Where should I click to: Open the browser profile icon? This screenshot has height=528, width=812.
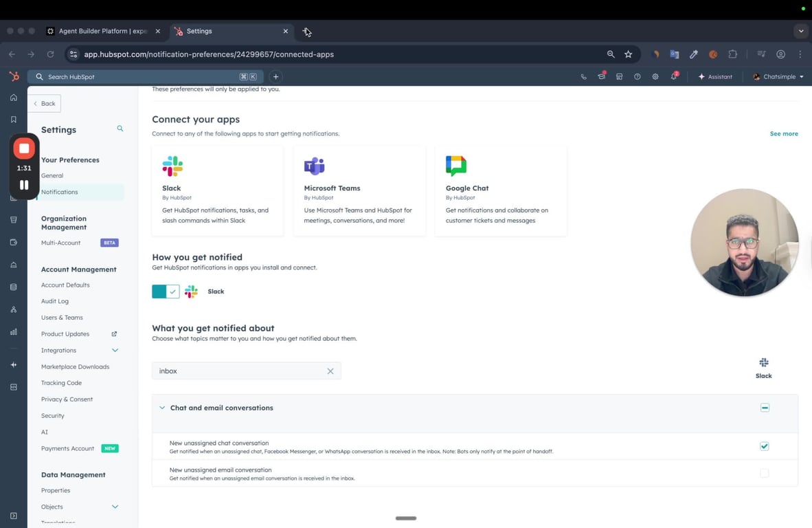(x=780, y=54)
